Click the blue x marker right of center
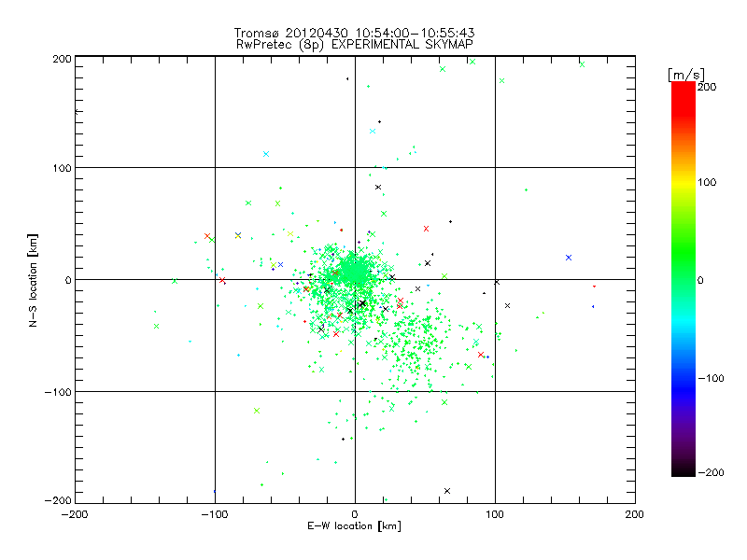This screenshot has height=560, width=747. (568, 257)
